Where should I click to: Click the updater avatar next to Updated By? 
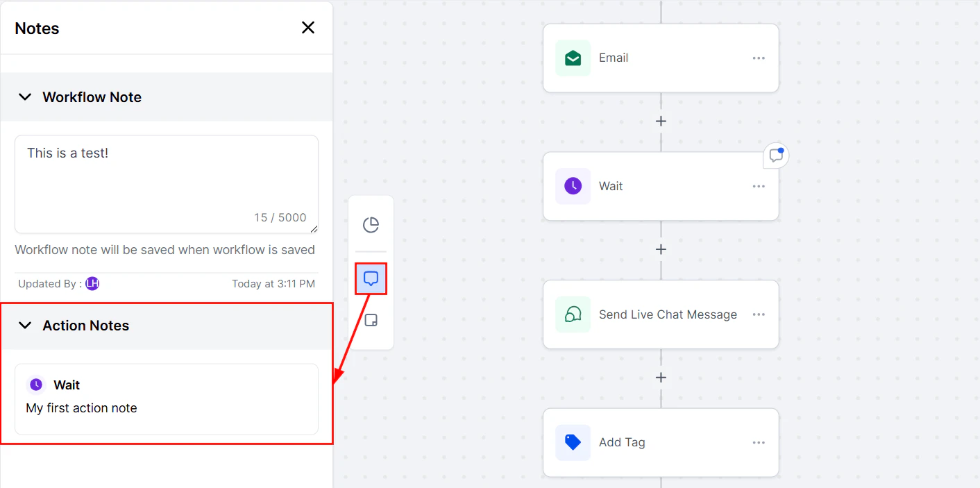coord(92,283)
